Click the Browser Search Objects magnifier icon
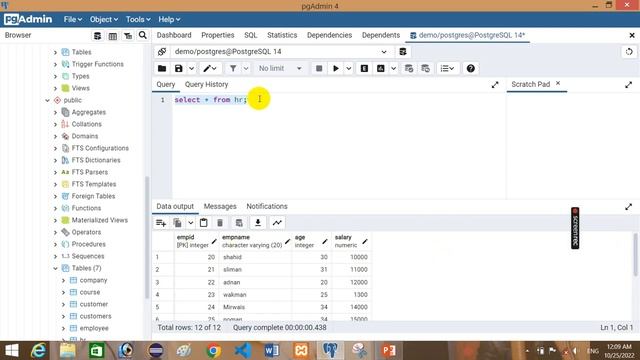The image size is (640, 360). [x=142, y=36]
